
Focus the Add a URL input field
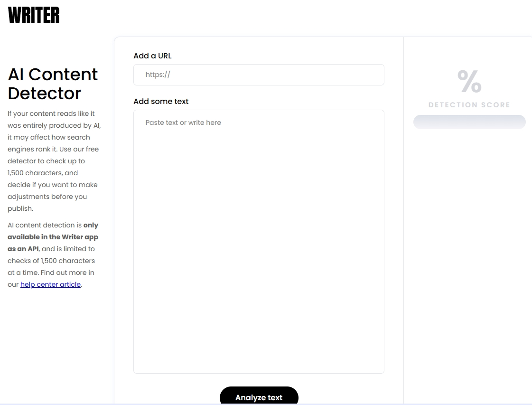(x=259, y=75)
